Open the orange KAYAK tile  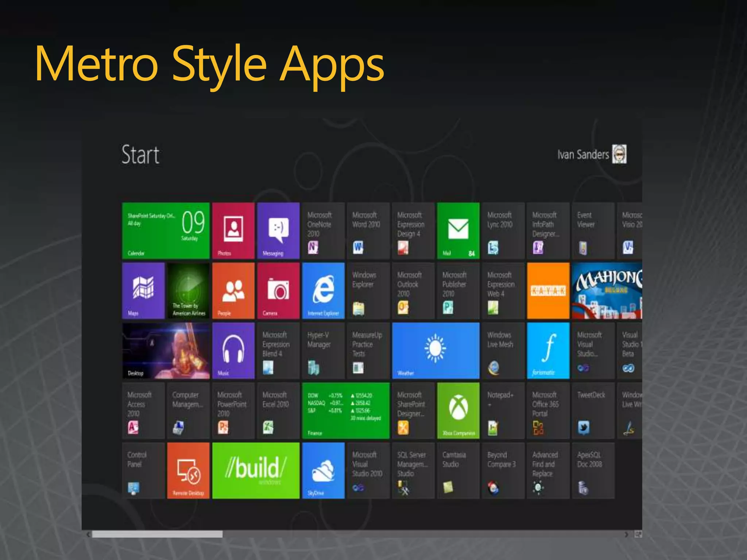click(548, 291)
